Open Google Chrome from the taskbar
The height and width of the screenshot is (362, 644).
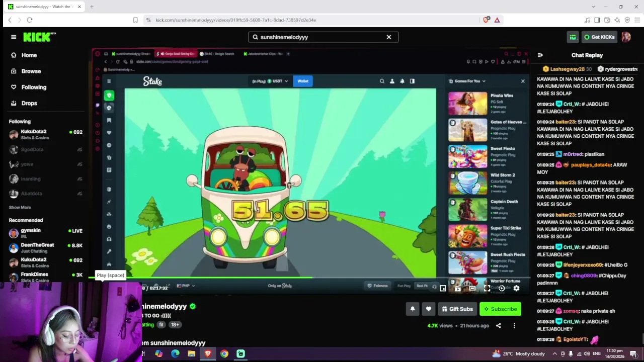[x=224, y=353]
